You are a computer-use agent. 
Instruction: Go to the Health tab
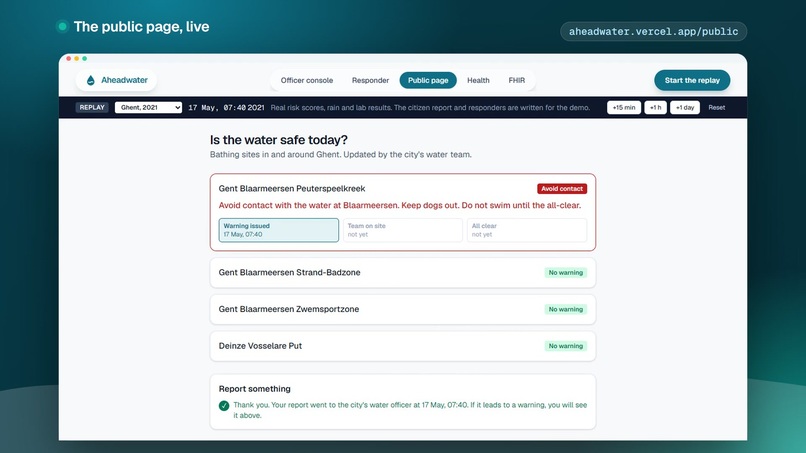coord(478,80)
